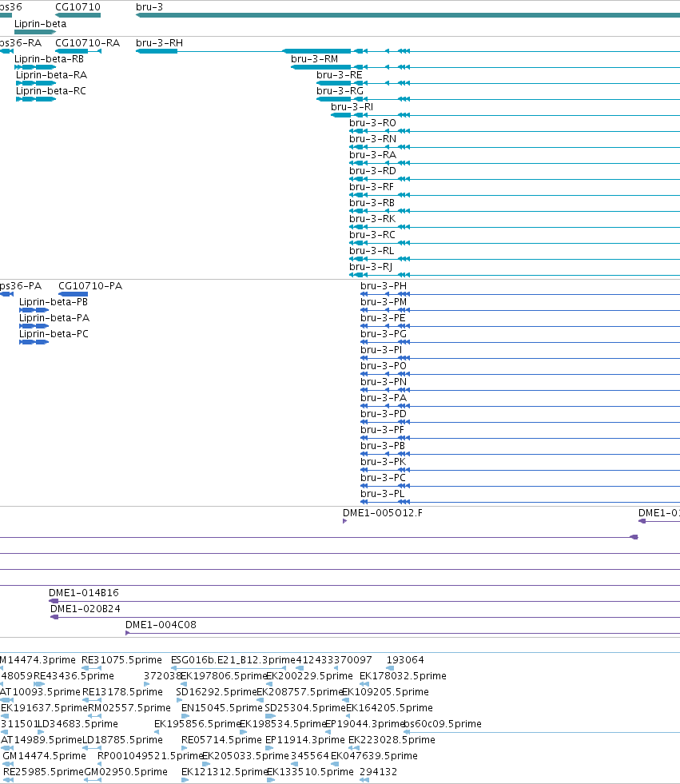The height and width of the screenshot is (784, 680).
Task: Select the Liprin-beta-PC protein label
Action: (x=54, y=334)
